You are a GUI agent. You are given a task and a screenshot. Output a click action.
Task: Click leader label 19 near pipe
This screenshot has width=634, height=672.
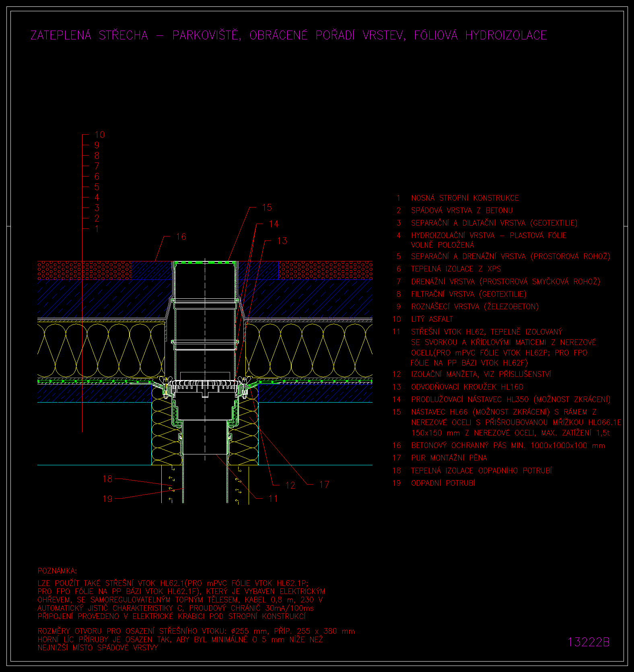[107, 499]
